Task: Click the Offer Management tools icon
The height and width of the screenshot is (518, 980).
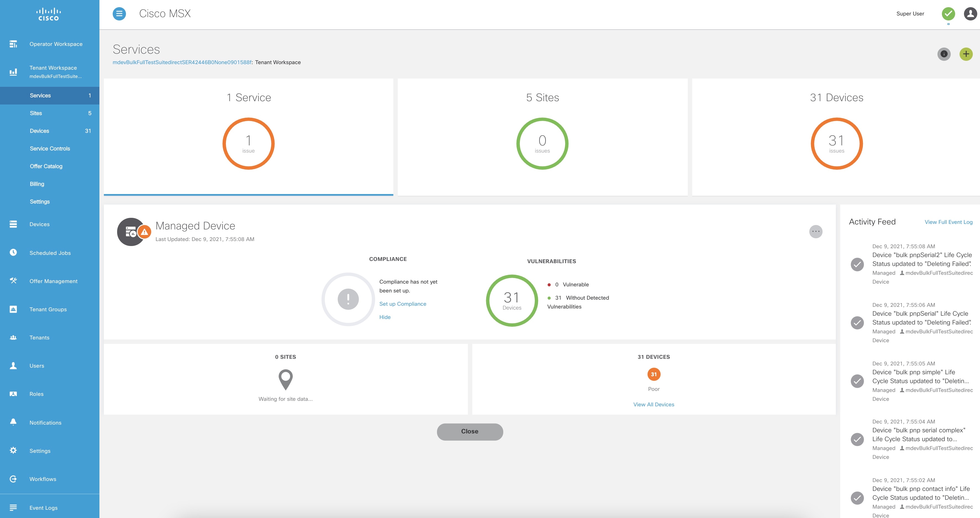Action: (x=13, y=281)
